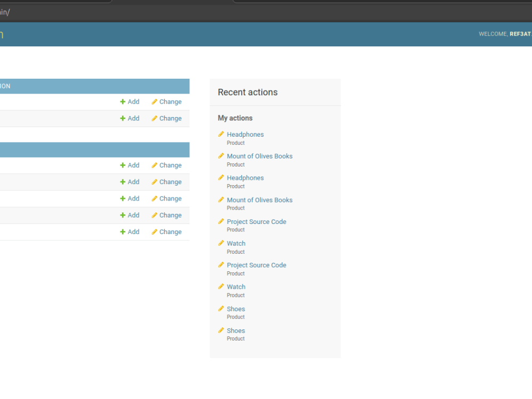Click the pencil Change icon in the top row of the lower section
532x399 pixels.
(154, 165)
